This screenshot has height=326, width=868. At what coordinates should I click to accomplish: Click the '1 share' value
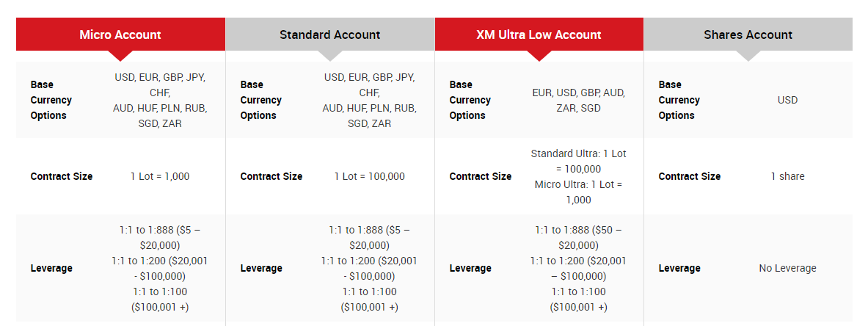pos(788,176)
